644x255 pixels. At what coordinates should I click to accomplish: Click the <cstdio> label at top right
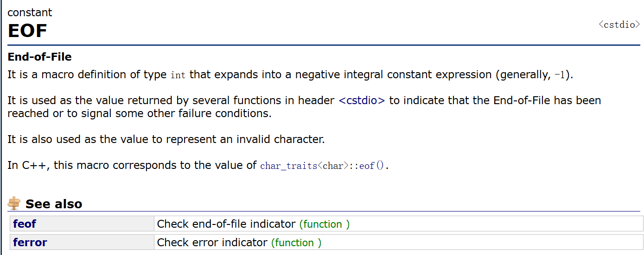(x=619, y=25)
